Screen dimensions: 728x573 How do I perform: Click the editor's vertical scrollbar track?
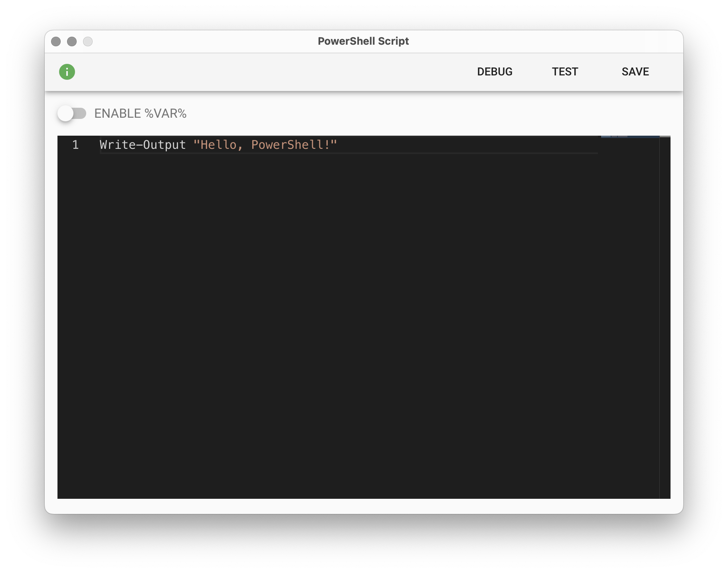click(x=665, y=319)
